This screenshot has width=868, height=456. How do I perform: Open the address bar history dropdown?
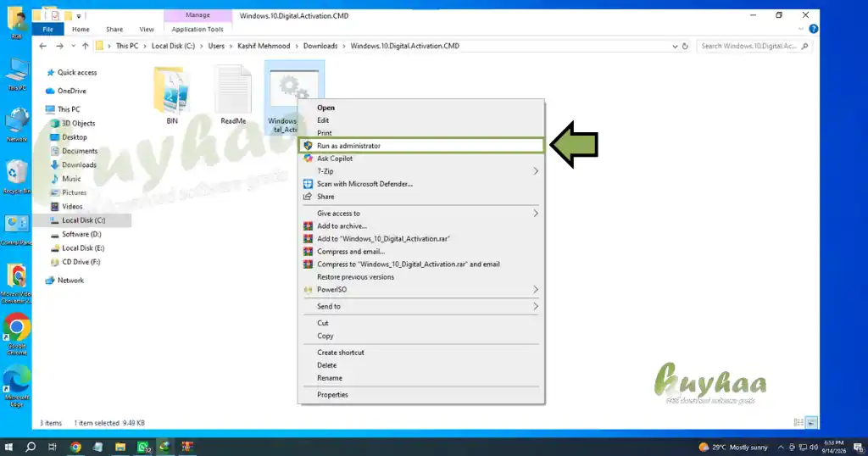pos(675,46)
